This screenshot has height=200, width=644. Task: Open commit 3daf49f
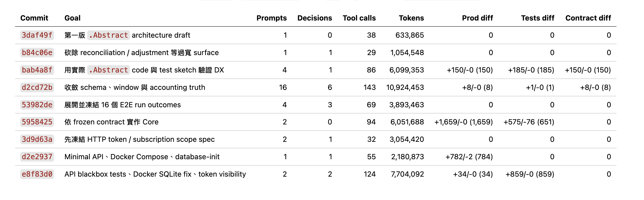37,35
